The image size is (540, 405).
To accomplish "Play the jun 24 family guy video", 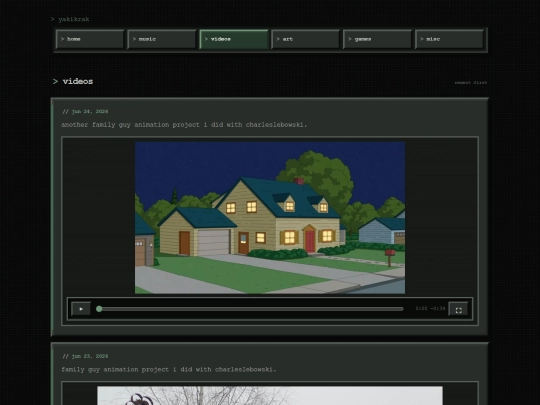I will [81, 309].
